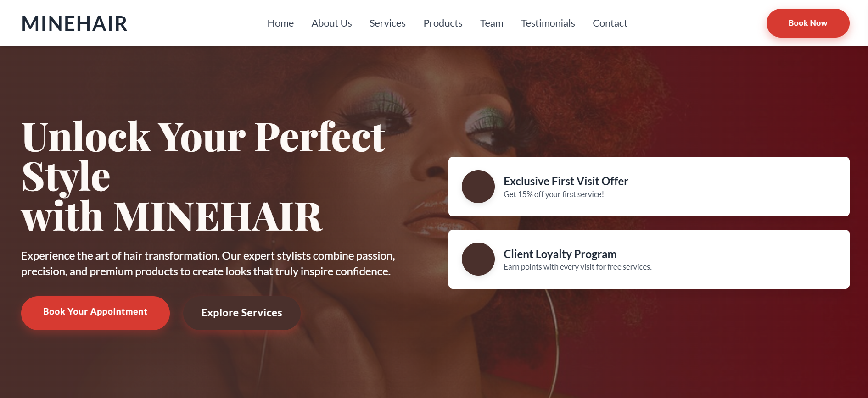Open the Services navigation link
Image resolution: width=868 pixels, height=398 pixels.
point(387,23)
